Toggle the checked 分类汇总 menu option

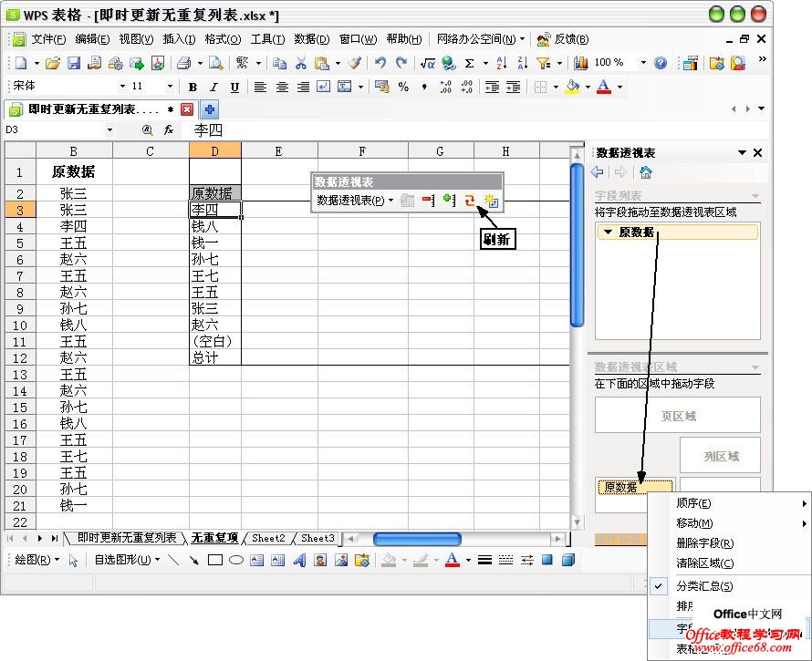[x=704, y=586]
